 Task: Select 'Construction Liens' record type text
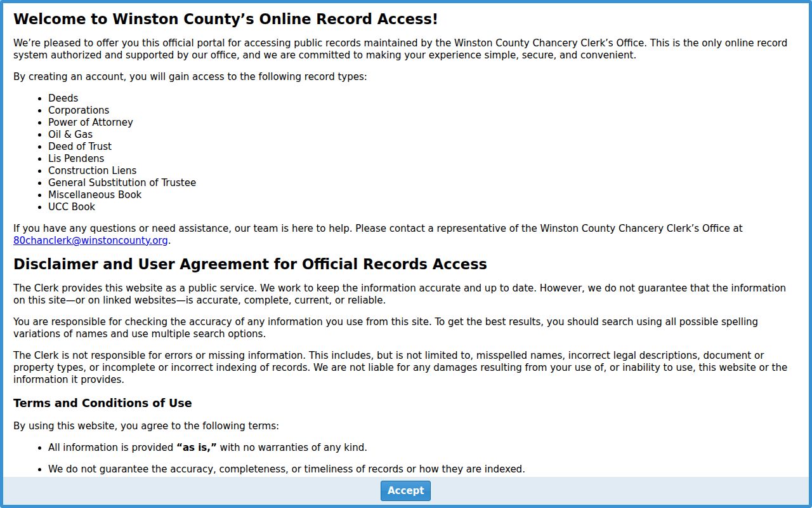pyautogui.click(x=92, y=170)
